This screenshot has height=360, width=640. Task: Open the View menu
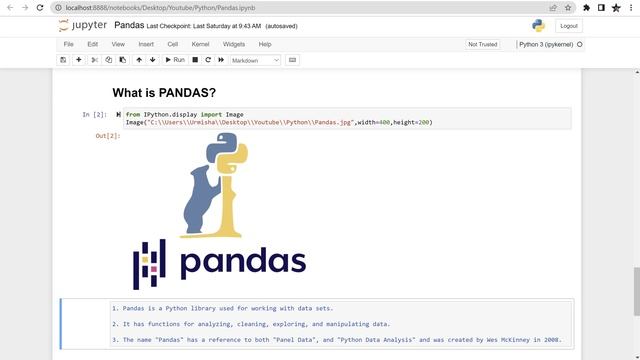(118, 44)
